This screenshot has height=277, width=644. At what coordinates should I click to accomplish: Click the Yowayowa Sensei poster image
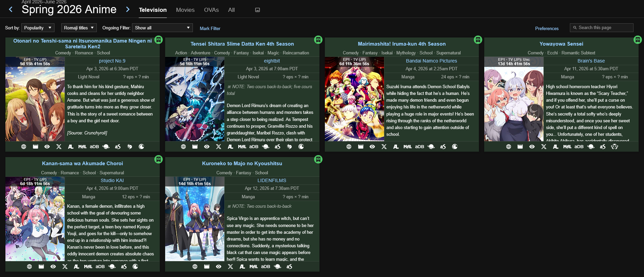tap(514, 99)
